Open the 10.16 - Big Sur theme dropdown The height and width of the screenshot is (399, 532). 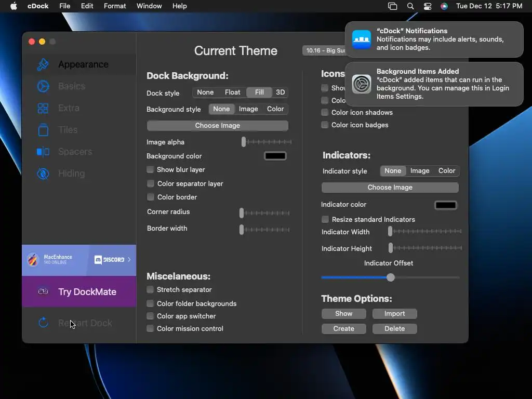click(324, 50)
